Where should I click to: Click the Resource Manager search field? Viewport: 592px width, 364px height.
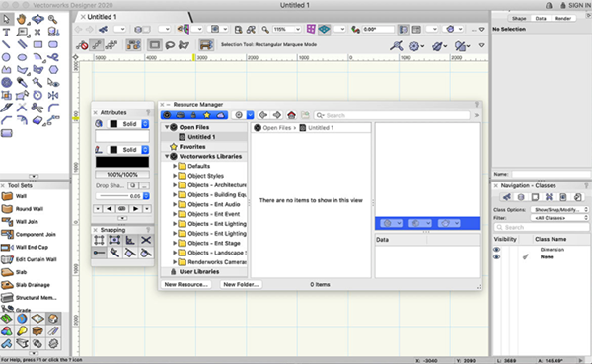click(x=393, y=115)
